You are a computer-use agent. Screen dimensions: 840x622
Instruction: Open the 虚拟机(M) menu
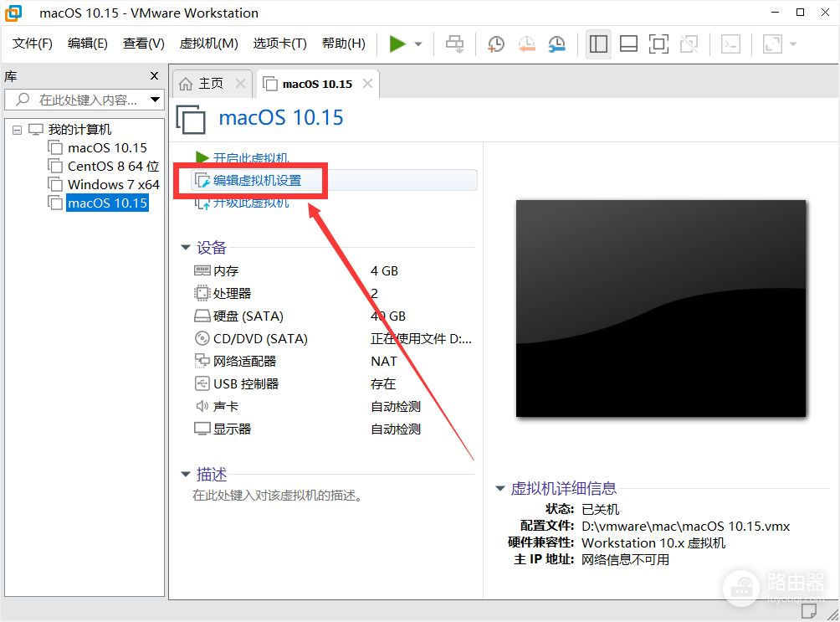(x=208, y=44)
